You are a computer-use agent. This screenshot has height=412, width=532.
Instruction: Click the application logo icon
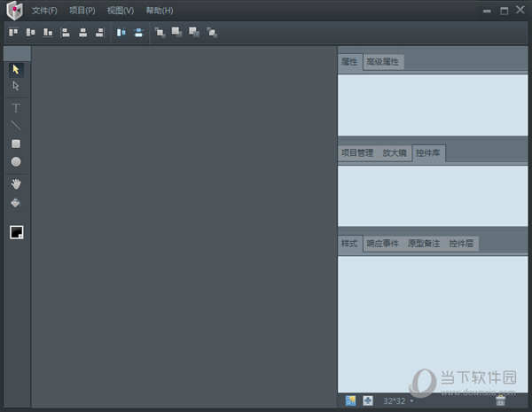pyautogui.click(x=14, y=11)
